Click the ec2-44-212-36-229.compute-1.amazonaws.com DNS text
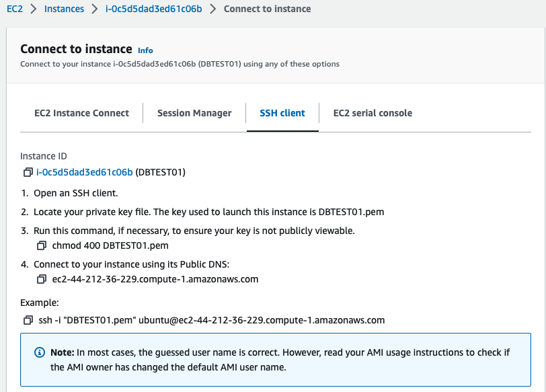Image resolution: width=546 pixels, height=392 pixels. (x=155, y=279)
